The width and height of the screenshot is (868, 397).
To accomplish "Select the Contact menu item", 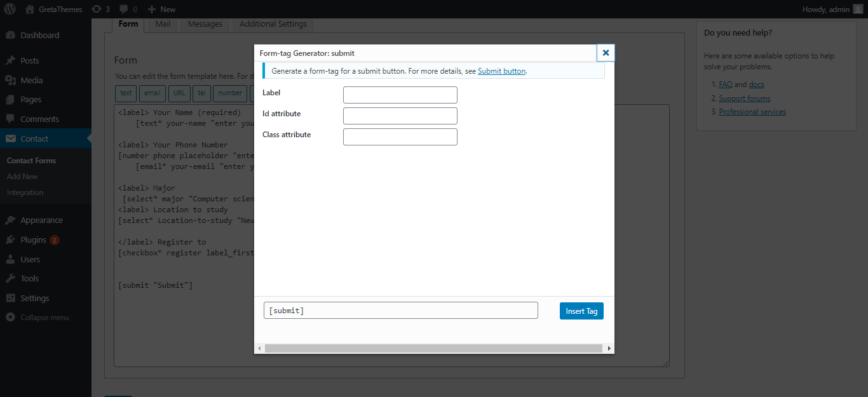I will 46,138.
